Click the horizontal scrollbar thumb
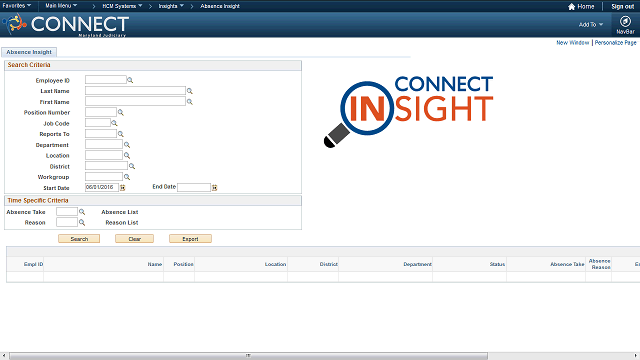Viewport: 640px width, 360px height. pos(248,356)
